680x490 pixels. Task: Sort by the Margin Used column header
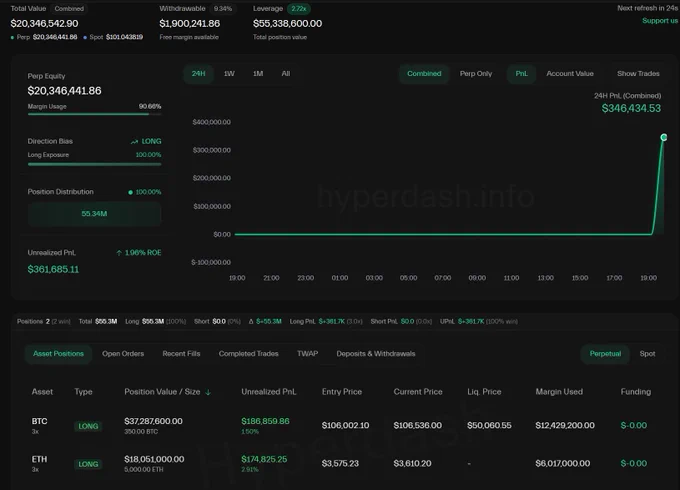(x=559, y=392)
